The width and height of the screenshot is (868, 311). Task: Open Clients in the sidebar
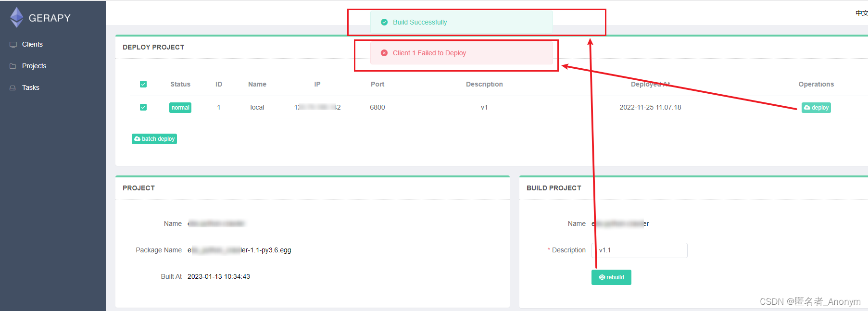click(32, 44)
